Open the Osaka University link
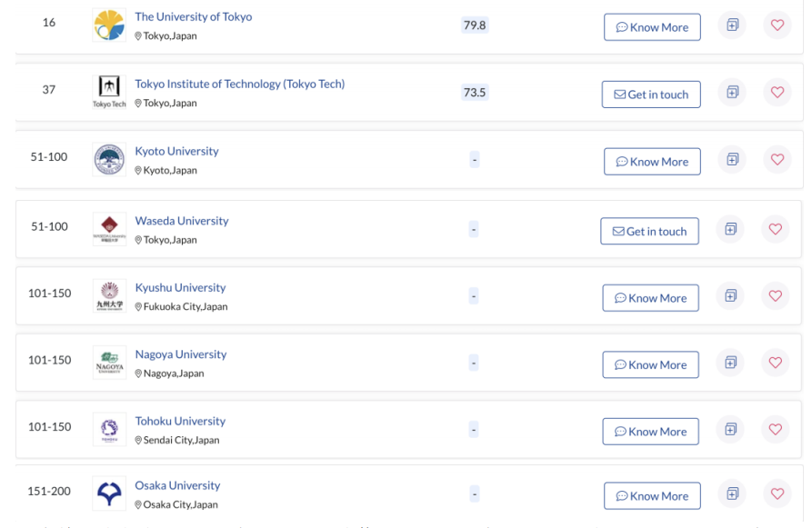This screenshot has width=812, height=528. click(x=177, y=485)
